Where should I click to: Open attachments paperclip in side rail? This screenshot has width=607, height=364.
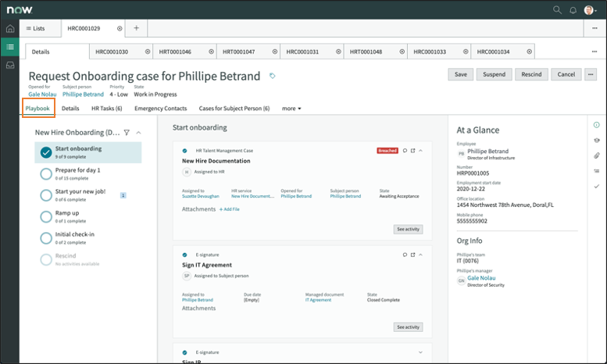(597, 155)
